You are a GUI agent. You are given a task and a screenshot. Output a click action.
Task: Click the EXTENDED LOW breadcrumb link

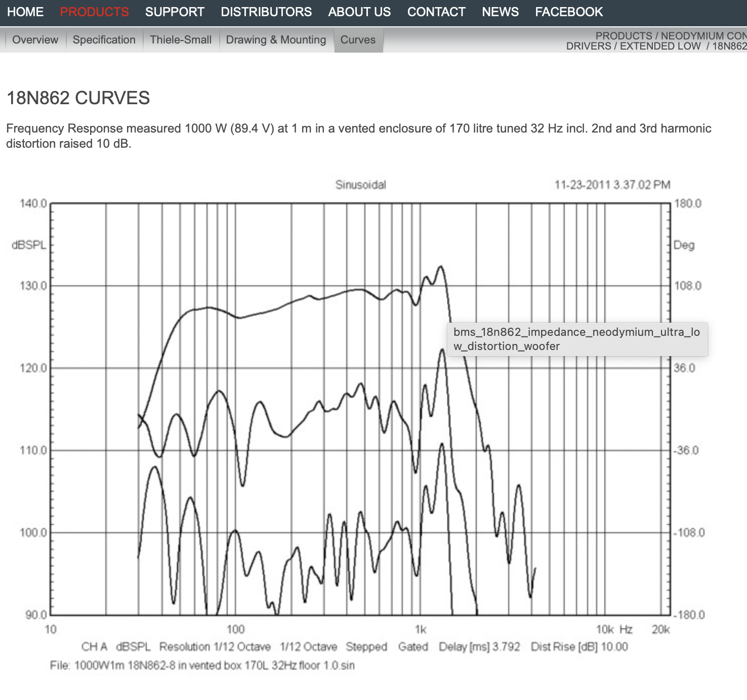660,46
